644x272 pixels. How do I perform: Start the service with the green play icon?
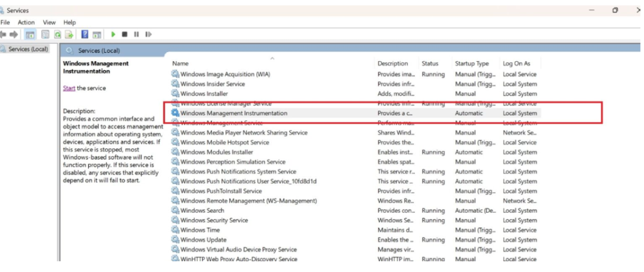click(113, 35)
